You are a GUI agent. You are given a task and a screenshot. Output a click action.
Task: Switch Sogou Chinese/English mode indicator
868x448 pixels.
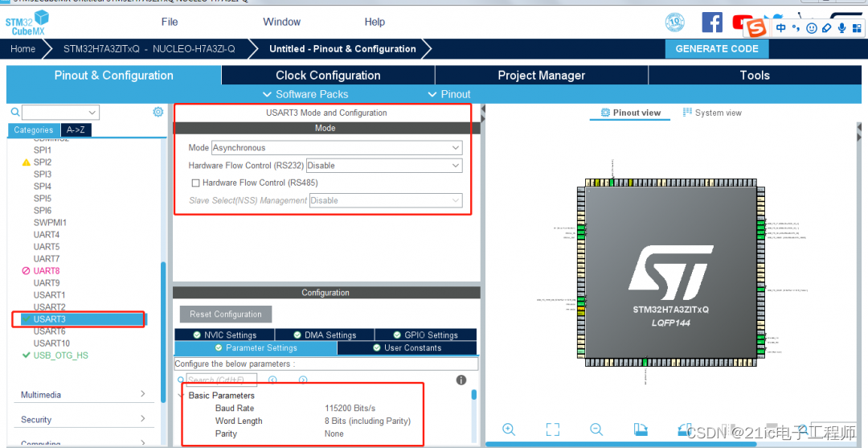tap(780, 27)
